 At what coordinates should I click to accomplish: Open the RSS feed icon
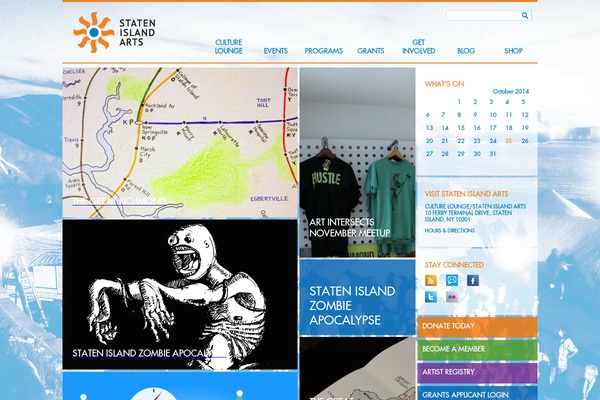[431, 280]
